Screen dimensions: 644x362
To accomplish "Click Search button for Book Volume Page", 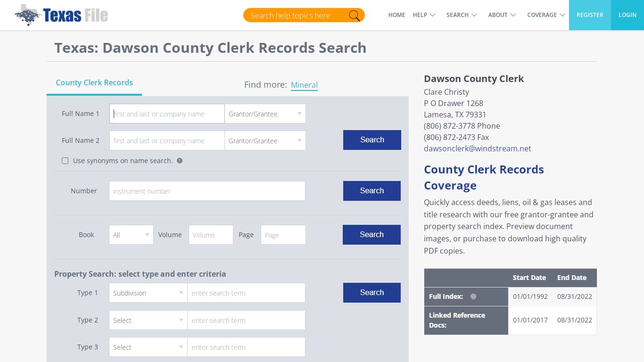I will pos(372,235).
